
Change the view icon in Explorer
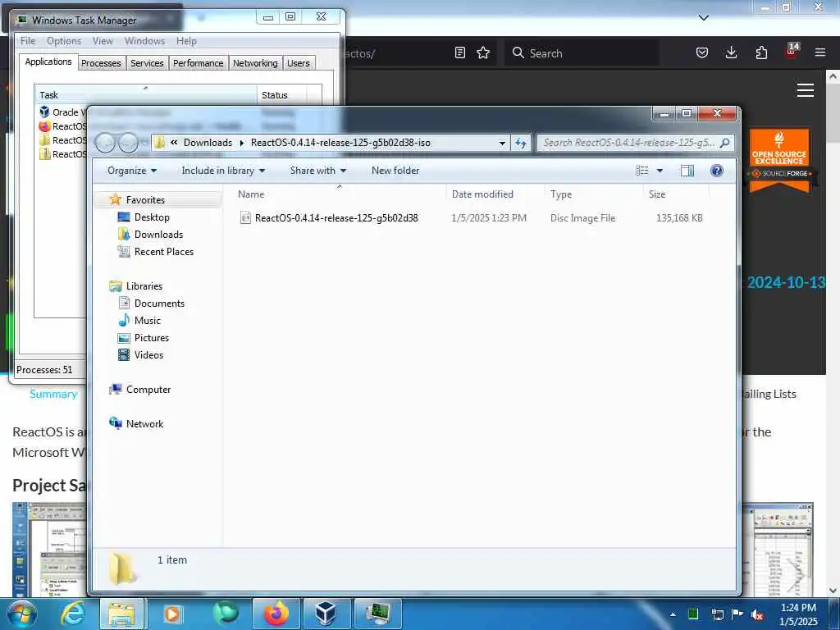641,171
